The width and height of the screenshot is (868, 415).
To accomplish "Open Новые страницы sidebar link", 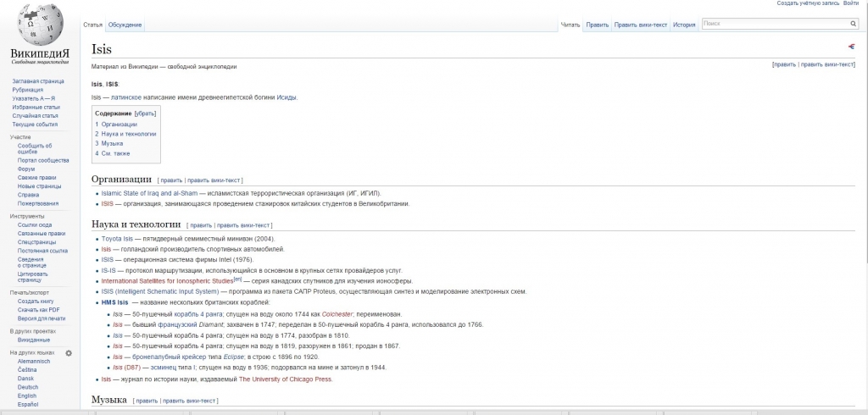I will [x=37, y=186].
